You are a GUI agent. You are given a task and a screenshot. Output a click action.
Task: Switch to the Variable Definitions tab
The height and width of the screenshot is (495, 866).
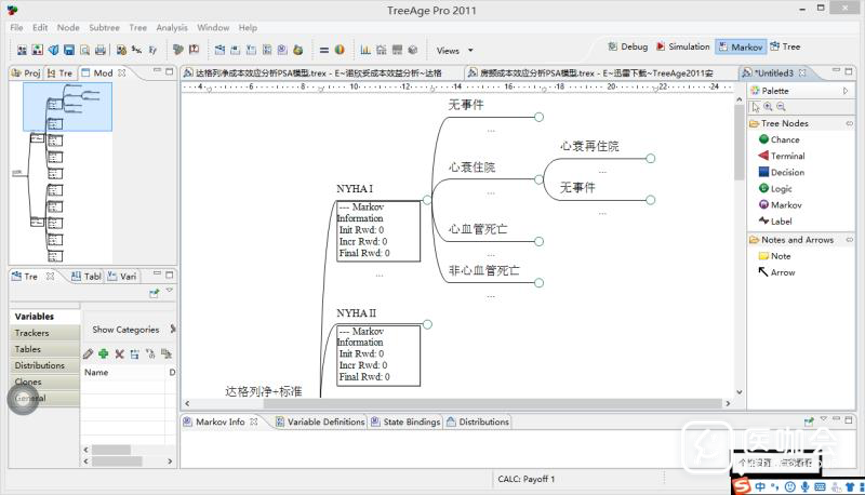pos(319,422)
